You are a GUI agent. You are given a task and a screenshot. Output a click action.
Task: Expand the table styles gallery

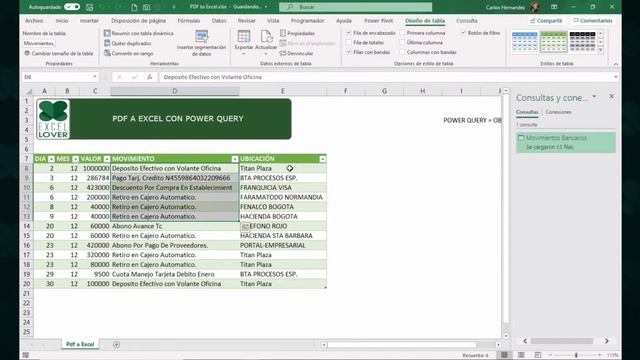pos(600,50)
